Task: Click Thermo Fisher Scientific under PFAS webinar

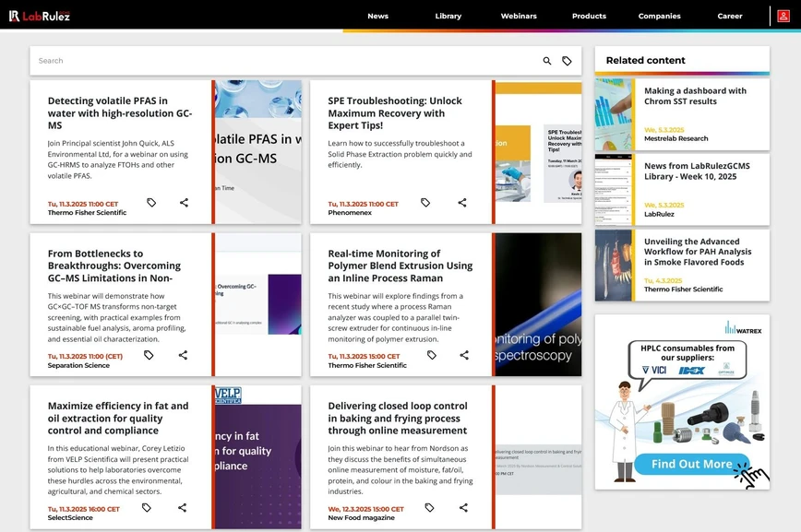Action: click(x=87, y=212)
